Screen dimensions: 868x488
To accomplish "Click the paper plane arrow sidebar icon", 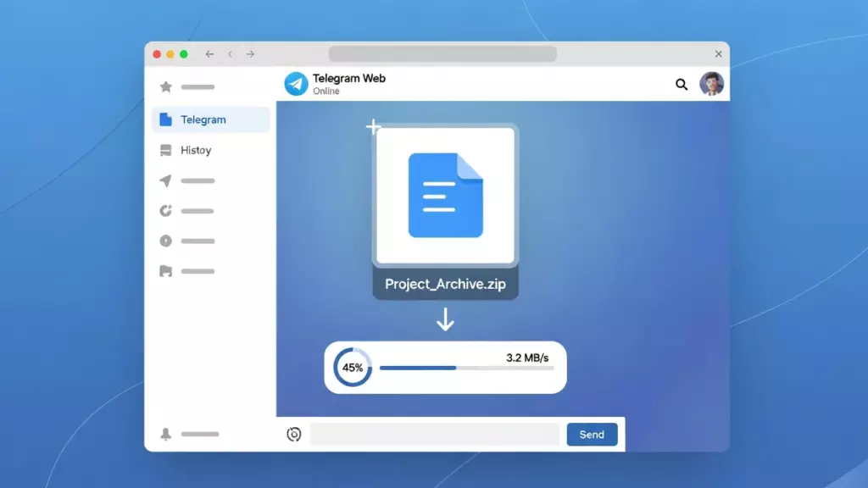I will click(x=166, y=180).
